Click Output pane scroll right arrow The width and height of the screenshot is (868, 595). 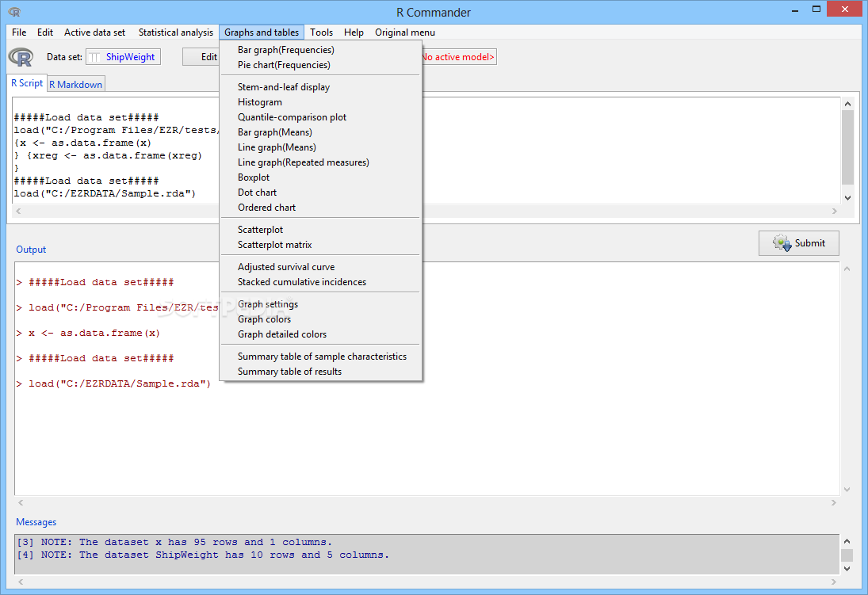[834, 502]
